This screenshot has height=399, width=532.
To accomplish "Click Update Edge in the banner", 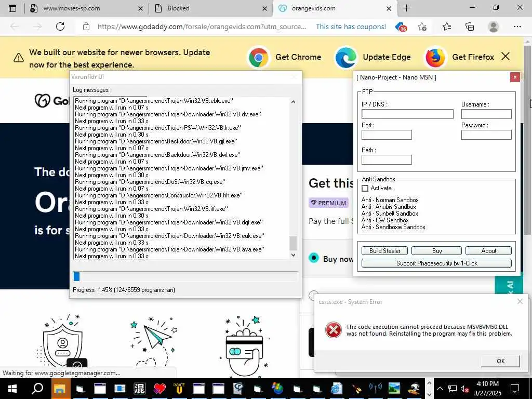I will coord(387,57).
